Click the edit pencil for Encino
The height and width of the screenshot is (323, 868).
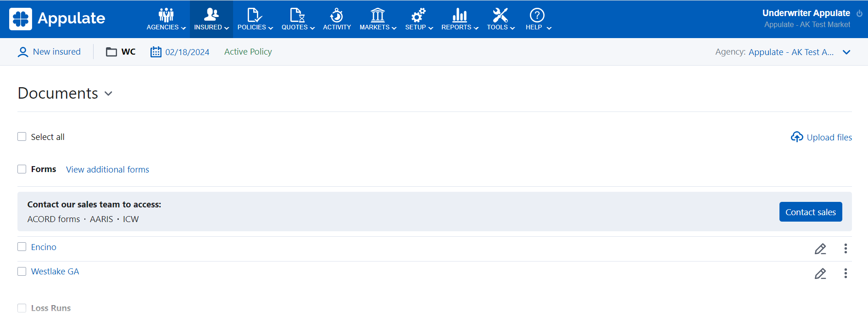(820, 249)
